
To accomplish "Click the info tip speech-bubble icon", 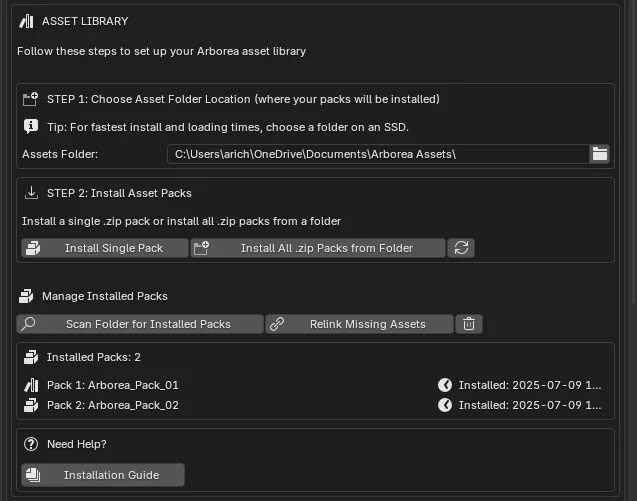I will click(x=31, y=127).
